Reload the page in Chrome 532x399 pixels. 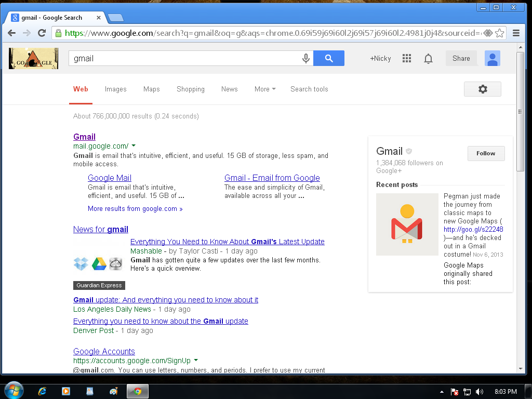click(42, 33)
